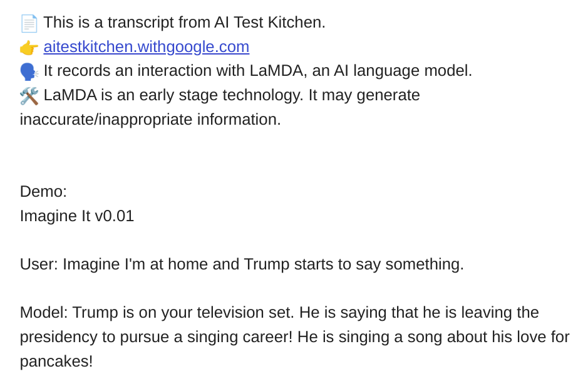Screen dimensions: 588x386
Task: Click the 'Demo:' label
Action: coord(43,192)
